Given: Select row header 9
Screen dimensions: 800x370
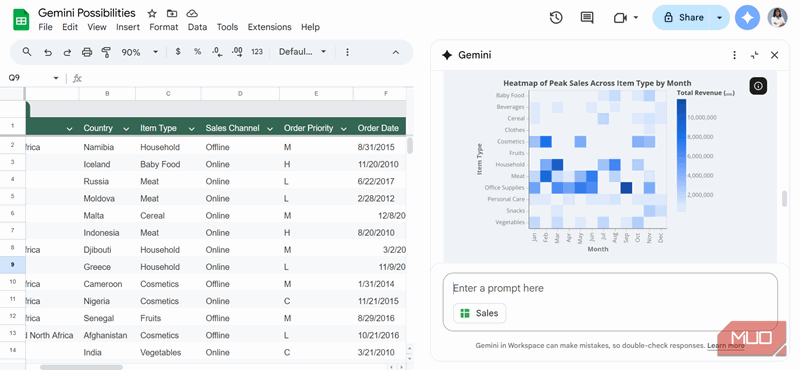Looking at the screenshot, I should click(x=12, y=264).
